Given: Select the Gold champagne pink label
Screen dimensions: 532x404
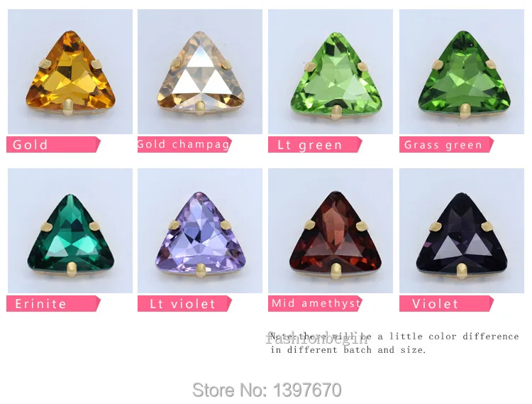Looking at the screenshot, I should 184,145.
